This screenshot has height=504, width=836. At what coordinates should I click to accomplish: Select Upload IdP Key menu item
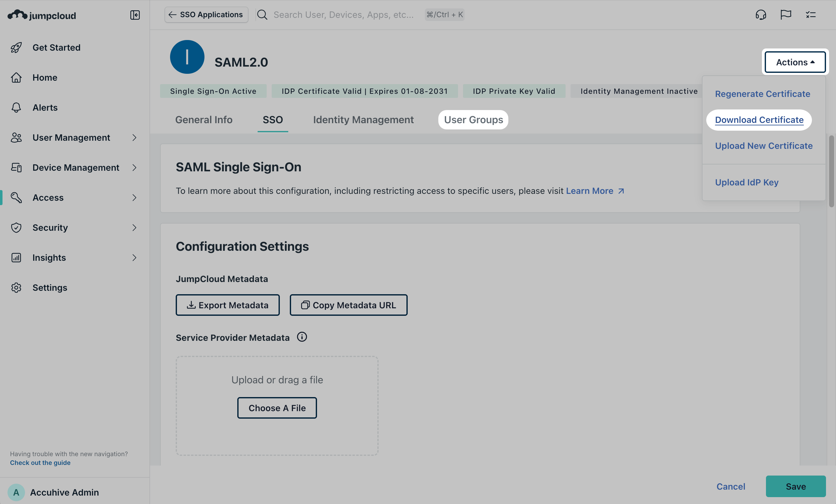pos(747,182)
